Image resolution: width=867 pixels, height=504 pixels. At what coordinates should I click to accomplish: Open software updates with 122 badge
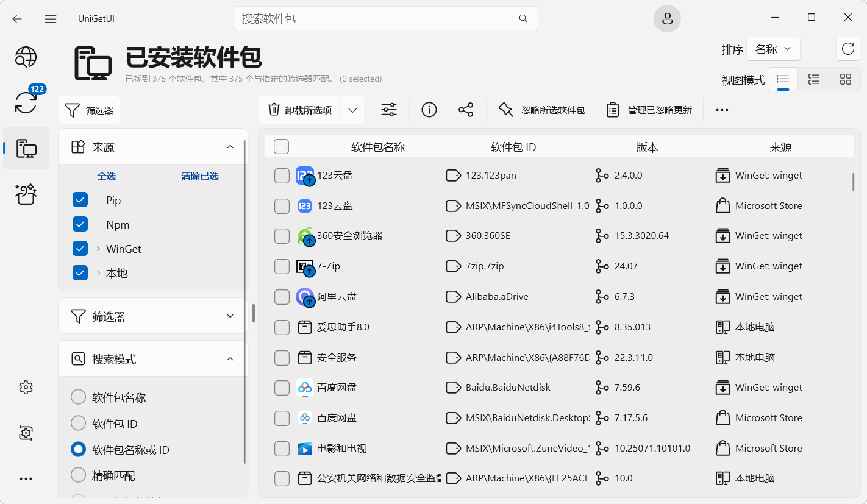26,102
